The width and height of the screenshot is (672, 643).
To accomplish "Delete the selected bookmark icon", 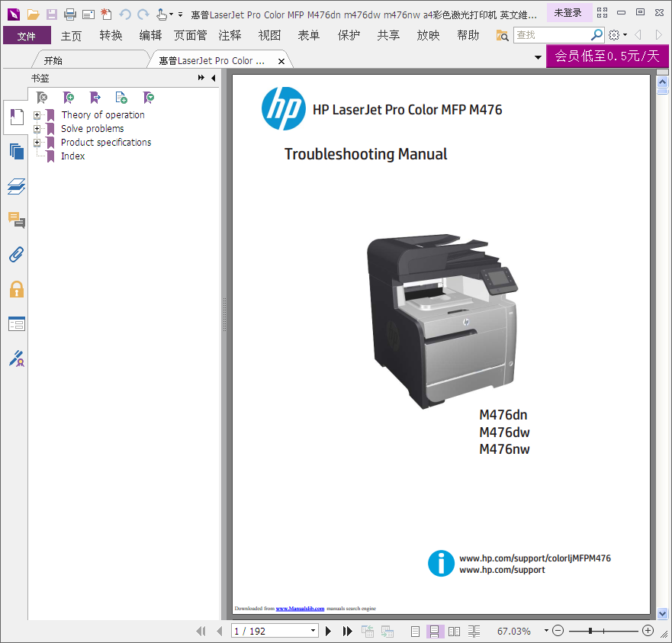I will click(42, 98).
